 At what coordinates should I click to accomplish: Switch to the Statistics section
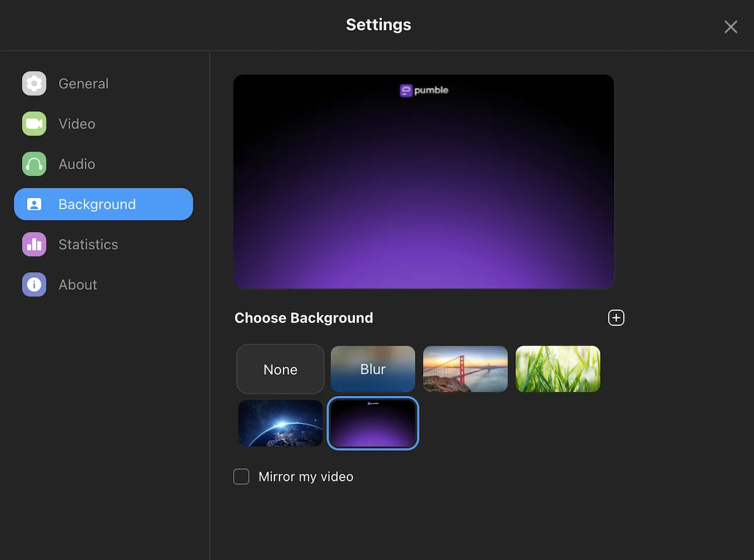coord(88,244)
